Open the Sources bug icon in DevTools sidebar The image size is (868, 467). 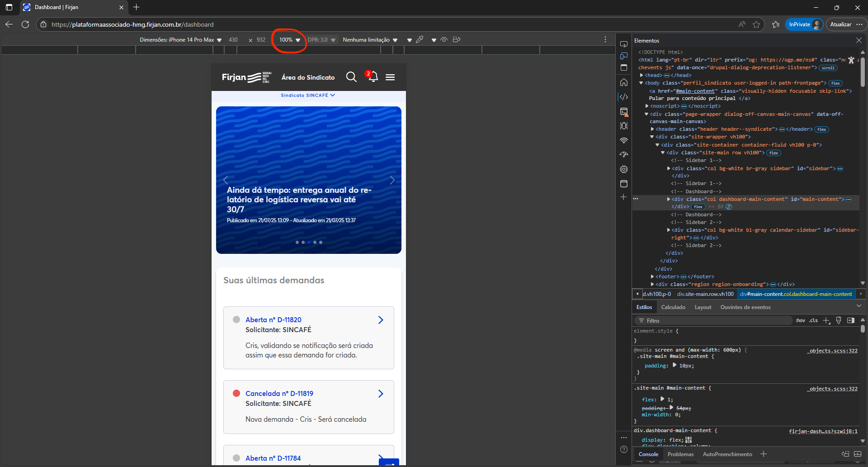tap(624, 126)
